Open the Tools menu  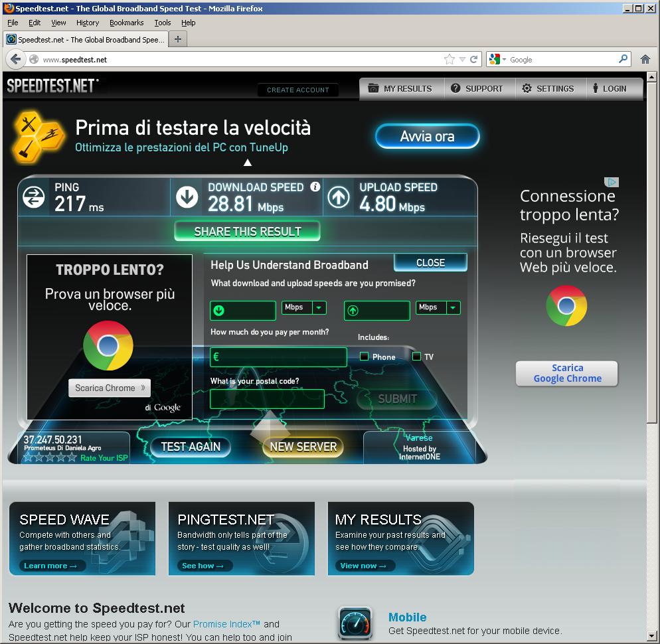pyautogui.click(x=163, y=23)
